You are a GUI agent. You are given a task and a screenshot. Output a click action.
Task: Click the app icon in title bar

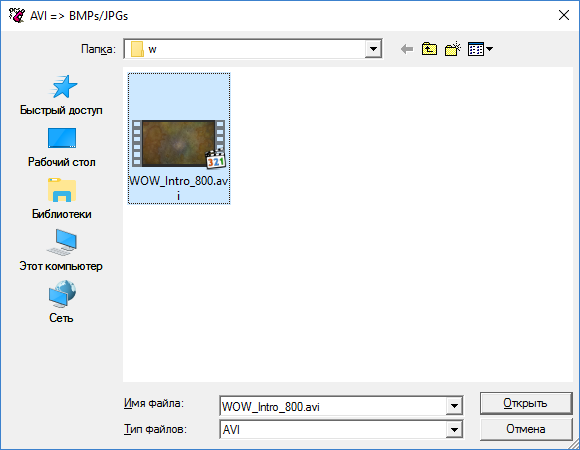click(x=16, y=15)
